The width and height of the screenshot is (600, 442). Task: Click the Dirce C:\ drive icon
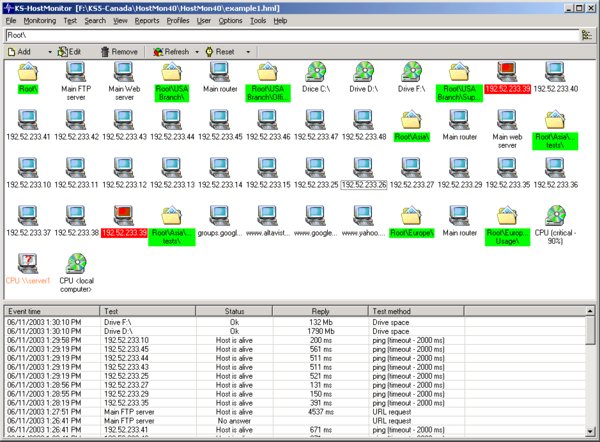pyautogui.click(x=317, y=71)
